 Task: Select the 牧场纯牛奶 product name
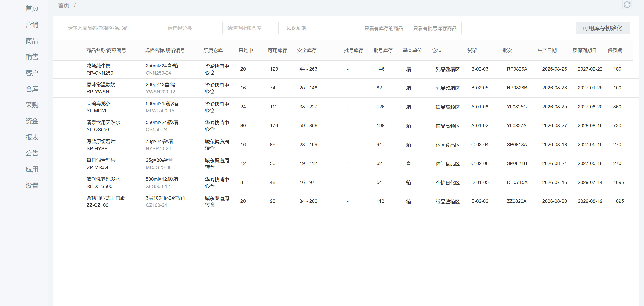[x=98, y=66]
